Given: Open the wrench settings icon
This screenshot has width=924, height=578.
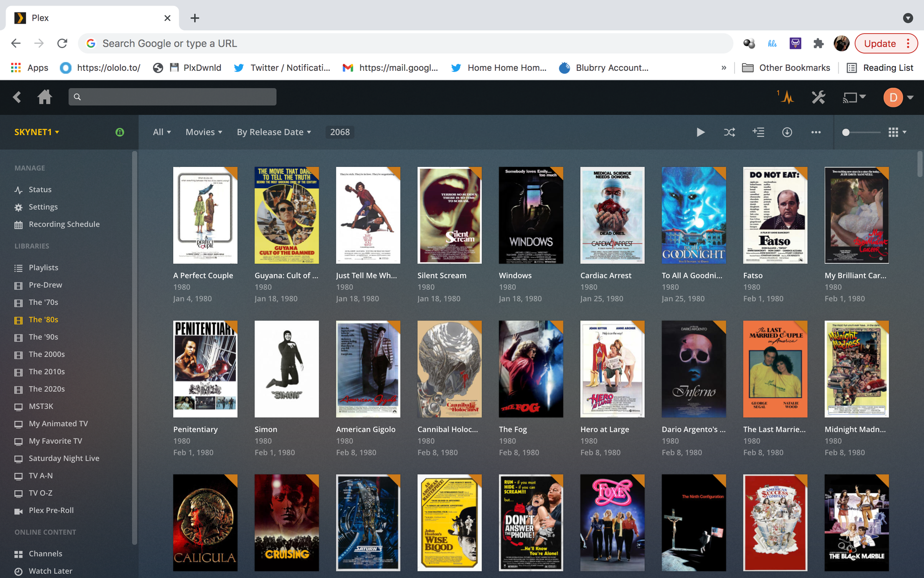Looking at the screenshot, I should (x=818, y=97).
